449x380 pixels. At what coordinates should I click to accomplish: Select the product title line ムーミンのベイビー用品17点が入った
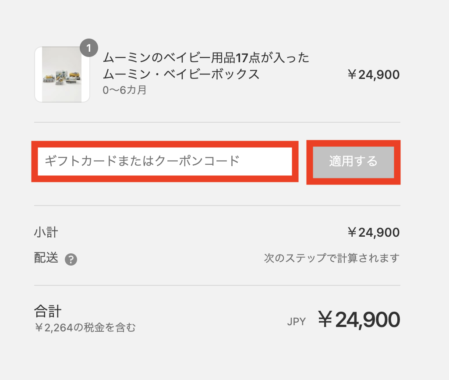(206, 58)
